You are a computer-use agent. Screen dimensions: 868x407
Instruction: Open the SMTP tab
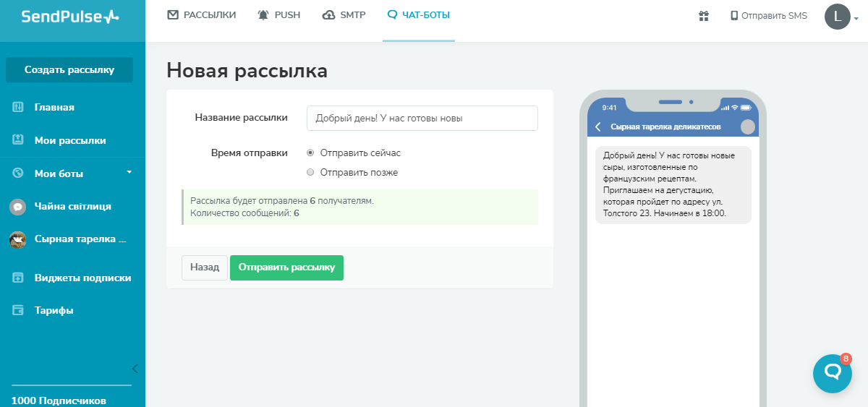[x=344, y=14]
